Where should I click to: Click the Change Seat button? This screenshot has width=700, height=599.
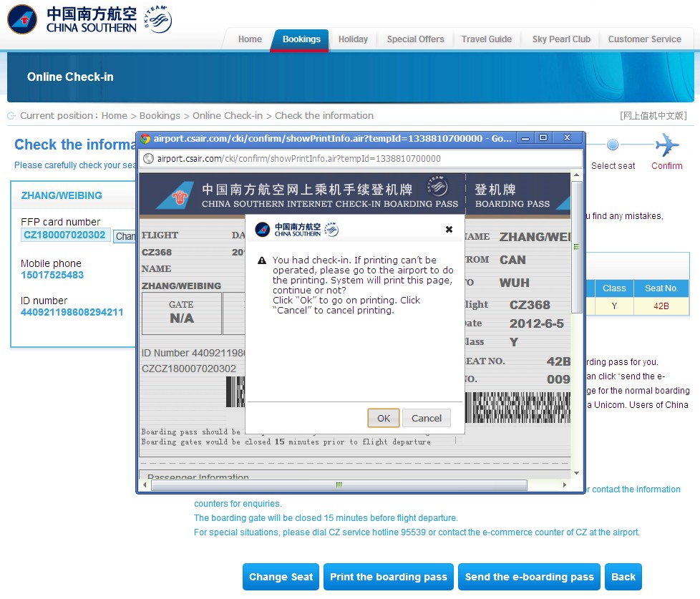tap(281, 577)
